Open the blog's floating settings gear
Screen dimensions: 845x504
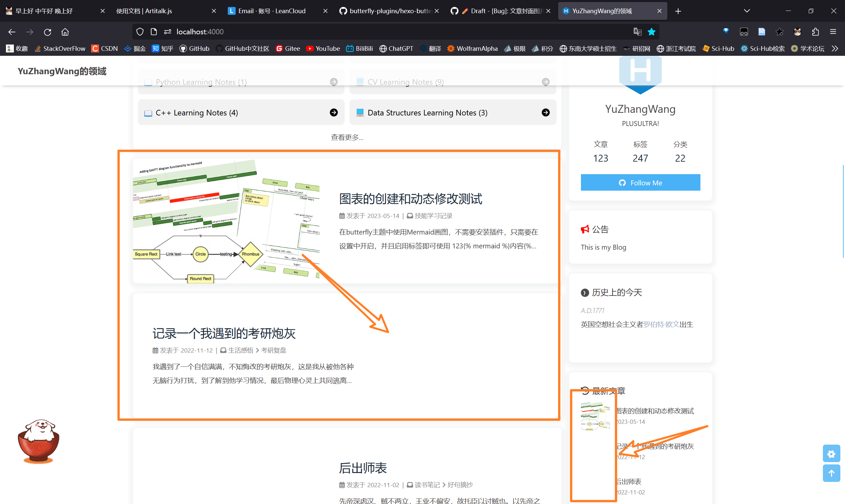tap(831, 454)
